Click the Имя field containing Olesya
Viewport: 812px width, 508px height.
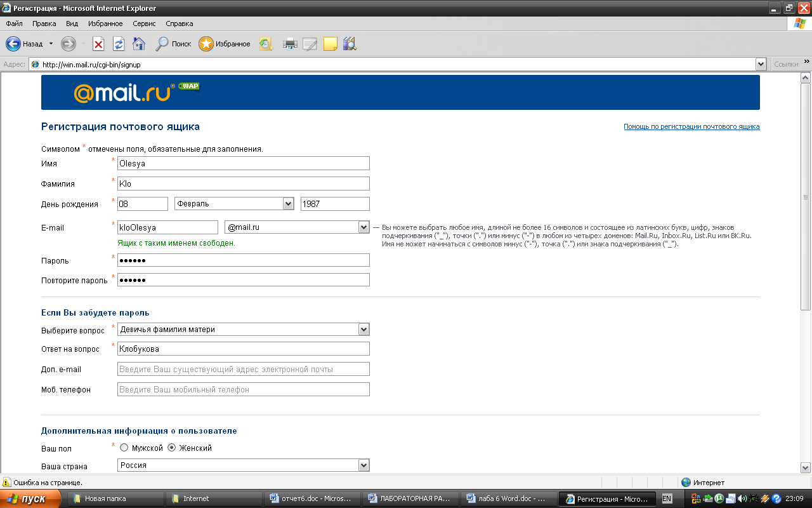click(244, 163)
